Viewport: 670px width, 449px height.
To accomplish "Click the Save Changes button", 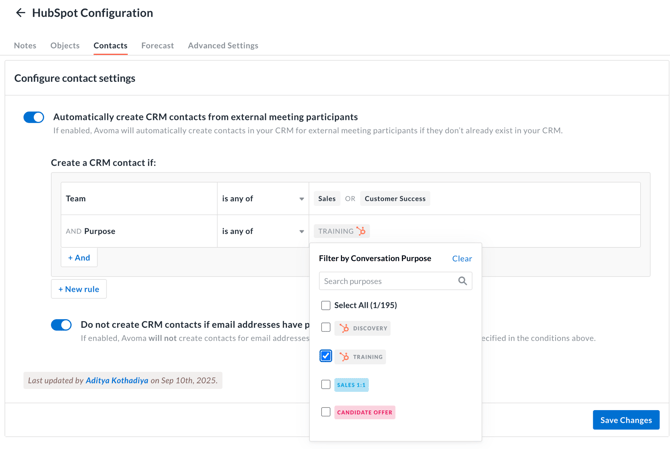I will 625,420.
